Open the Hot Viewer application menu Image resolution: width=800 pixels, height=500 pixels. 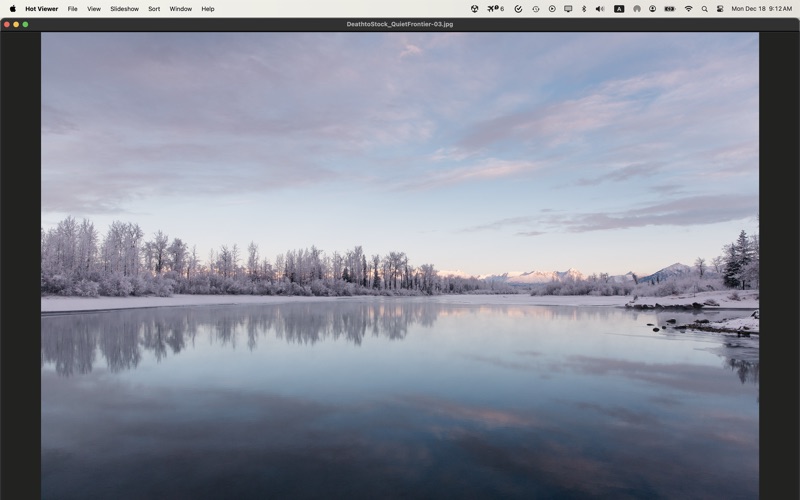(41, 9)
